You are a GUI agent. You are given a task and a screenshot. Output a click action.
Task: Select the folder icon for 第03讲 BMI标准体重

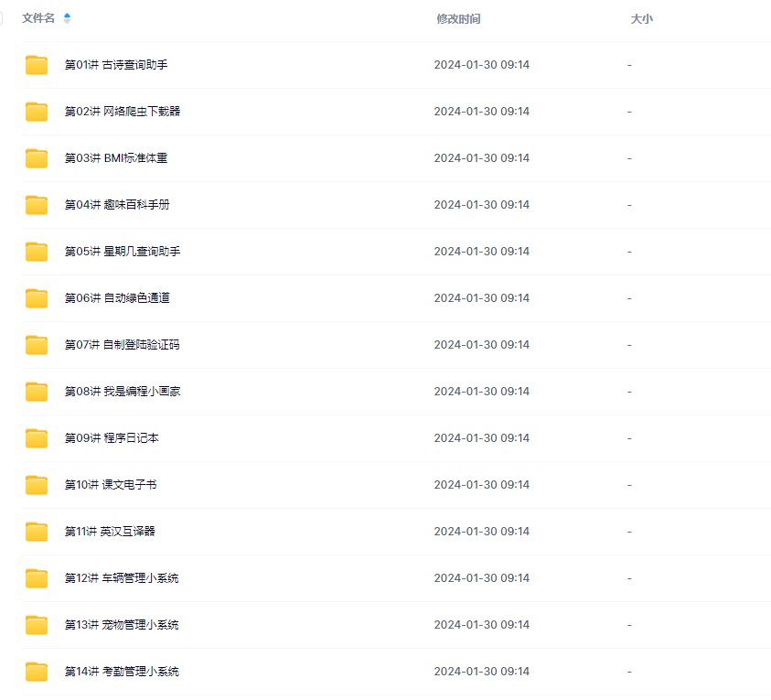tap(35, 157)
